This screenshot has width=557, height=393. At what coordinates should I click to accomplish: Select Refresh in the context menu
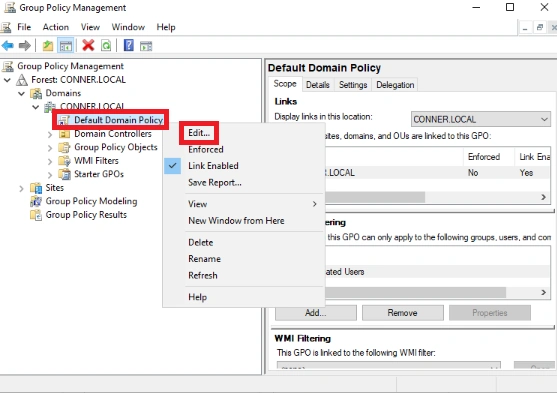click(x=202, y=275)
